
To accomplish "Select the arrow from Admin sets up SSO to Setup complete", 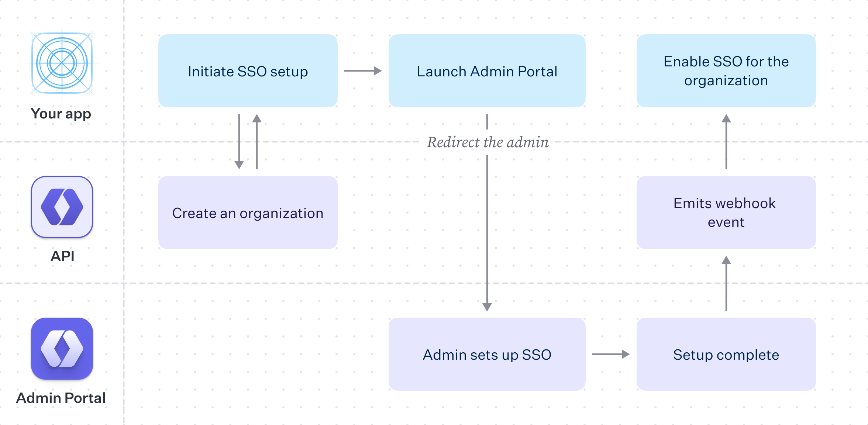I will tap(611, 354).
